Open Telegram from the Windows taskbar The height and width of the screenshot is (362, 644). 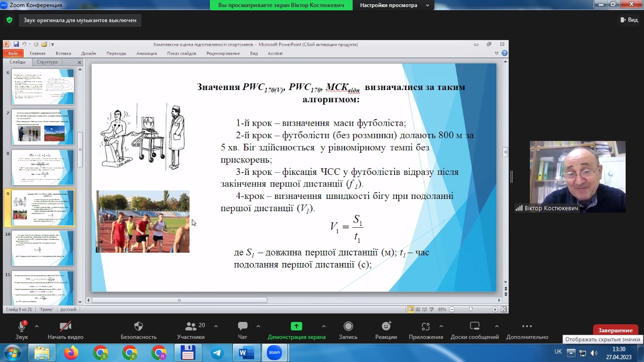(217, 353)
